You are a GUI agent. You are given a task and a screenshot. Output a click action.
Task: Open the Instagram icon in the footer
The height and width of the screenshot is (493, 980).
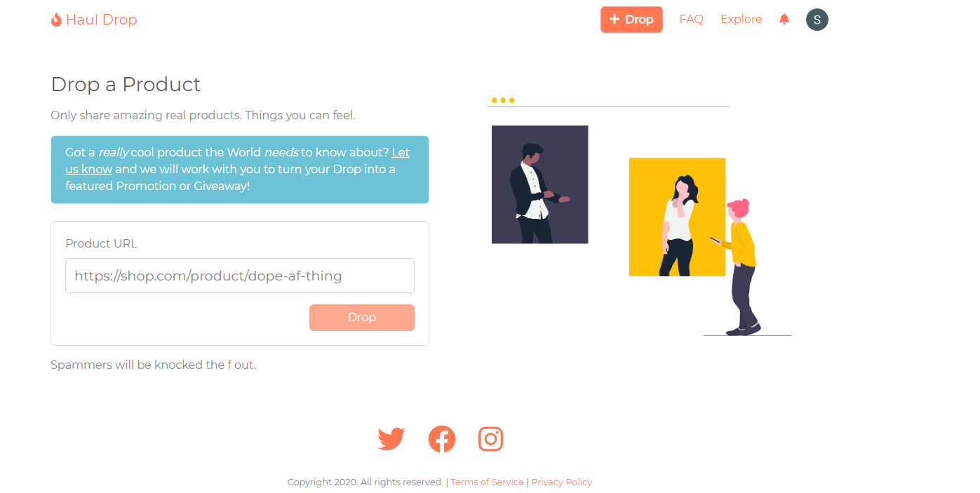(491, 439)
